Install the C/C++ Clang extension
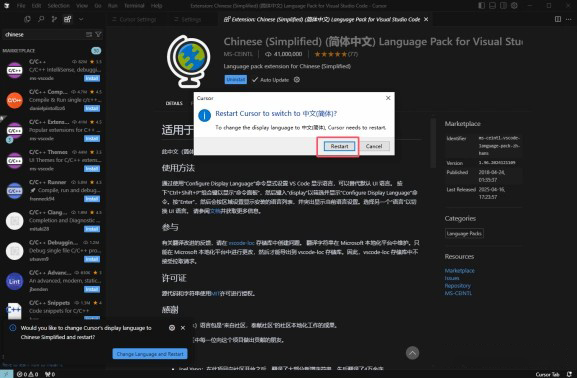The width and height of the screenshot is (578, 378). pos(92,229)
